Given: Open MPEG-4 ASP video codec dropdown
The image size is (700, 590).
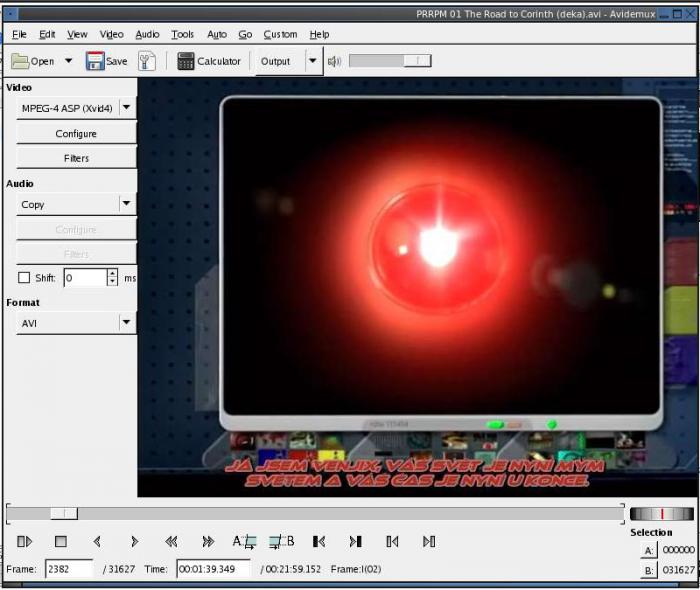Looking at the screenshot, I should point(76,108).
